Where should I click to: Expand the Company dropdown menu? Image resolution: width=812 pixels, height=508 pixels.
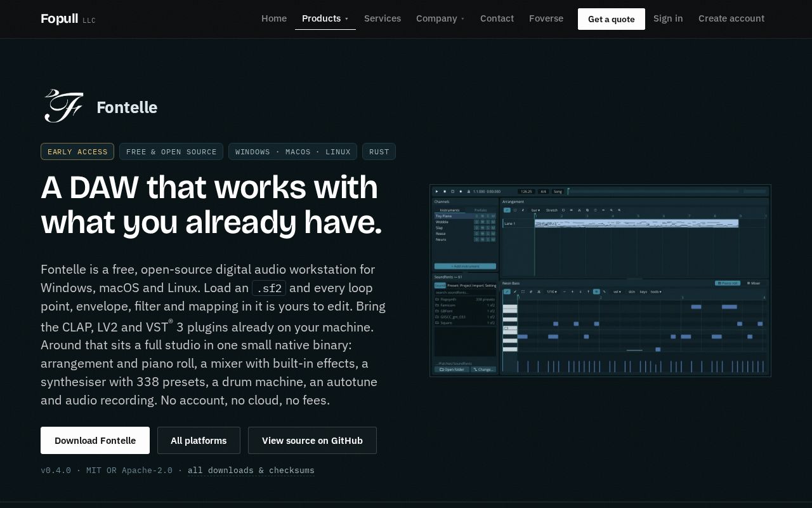(x=440, y=18)
